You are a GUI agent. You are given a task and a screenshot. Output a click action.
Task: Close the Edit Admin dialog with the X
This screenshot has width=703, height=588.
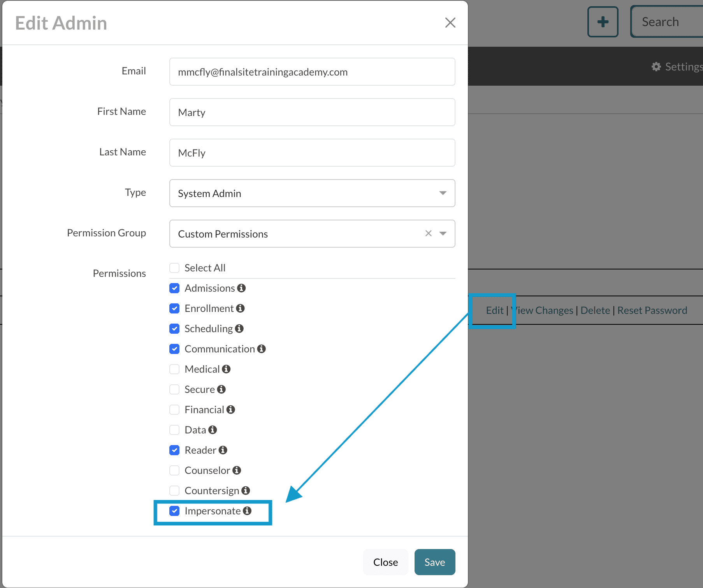coord(450,23)
